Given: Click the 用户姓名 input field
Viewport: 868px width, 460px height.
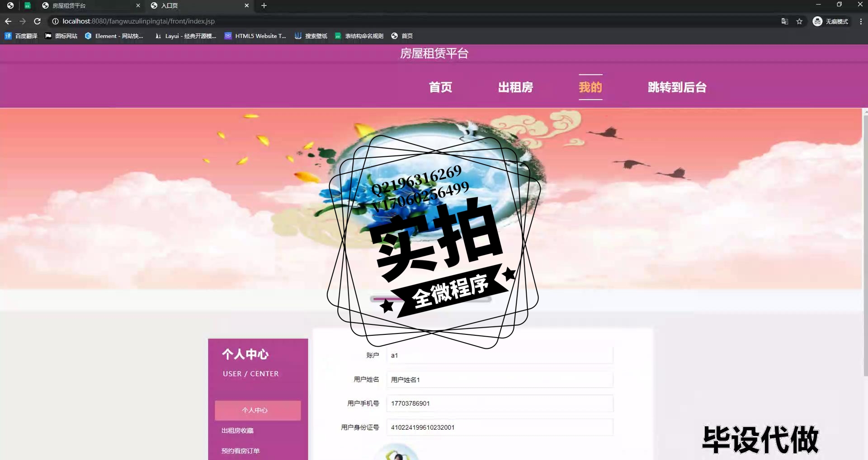Looking at the screenshot, I should (500, 380).
